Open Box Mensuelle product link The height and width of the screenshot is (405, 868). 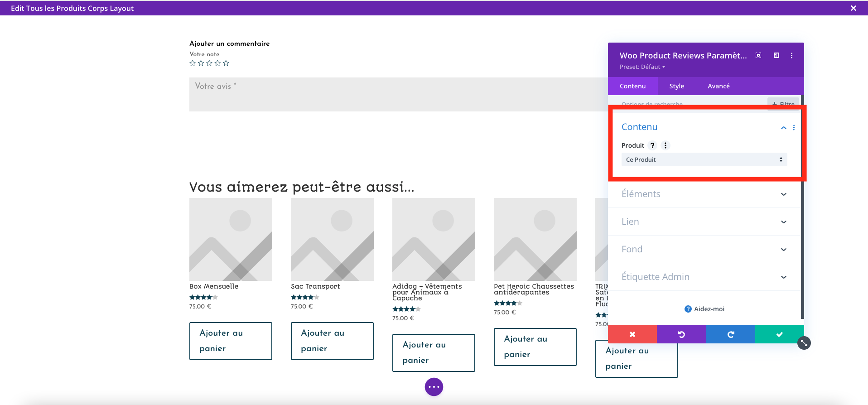coord(214,286)
